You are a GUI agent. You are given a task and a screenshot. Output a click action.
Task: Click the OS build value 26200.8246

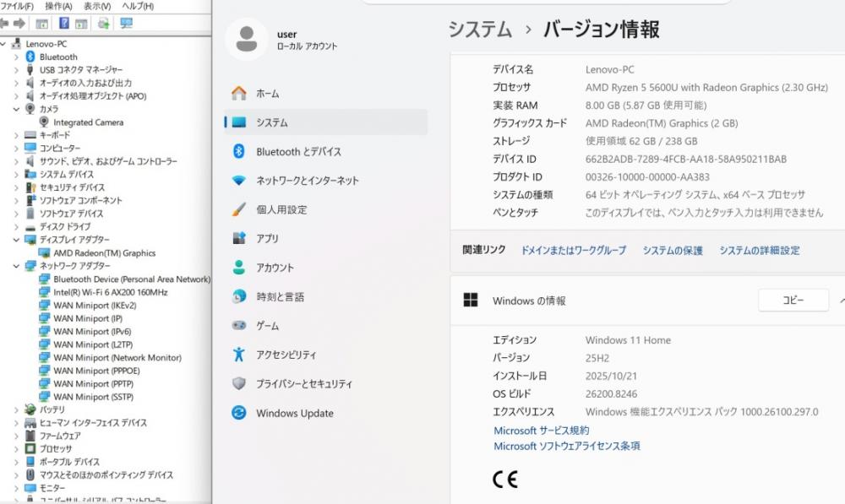611,394
